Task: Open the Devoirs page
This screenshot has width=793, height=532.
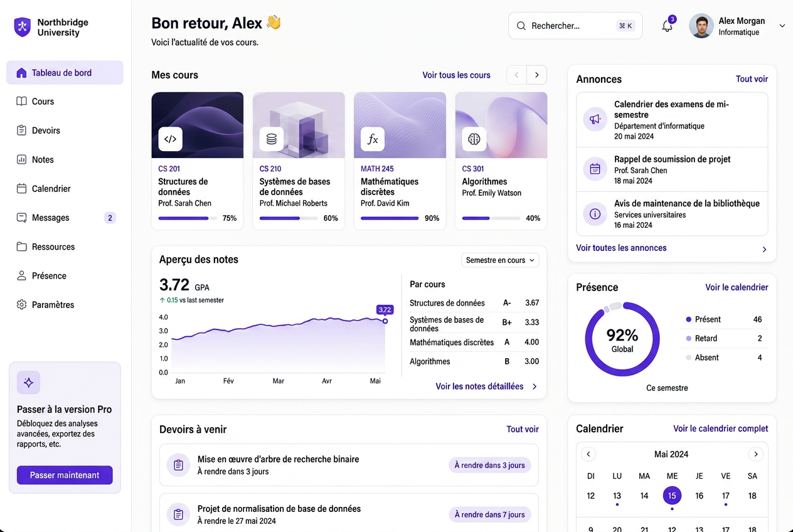Action: tap(65, 130)
